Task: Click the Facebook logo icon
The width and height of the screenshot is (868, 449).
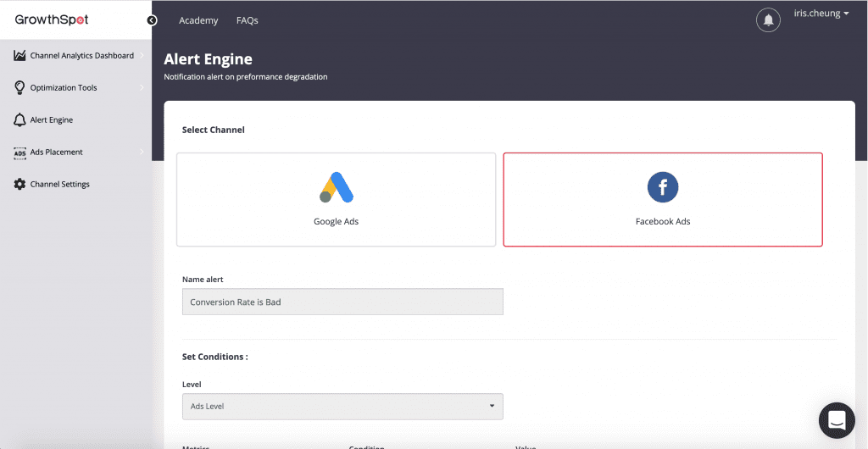Action: click(x=663, y=187)
